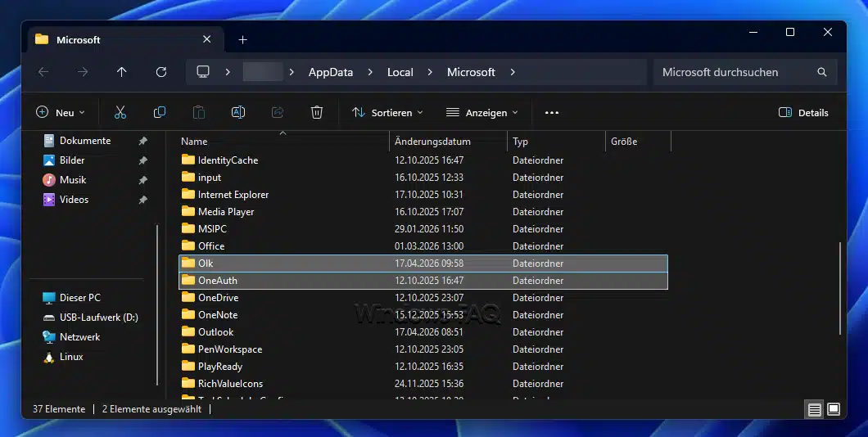Screen dimensions: 868x437
Task: Open the Anzeigen dropdown
Action: pyautogui.click(x=481, y=113)
